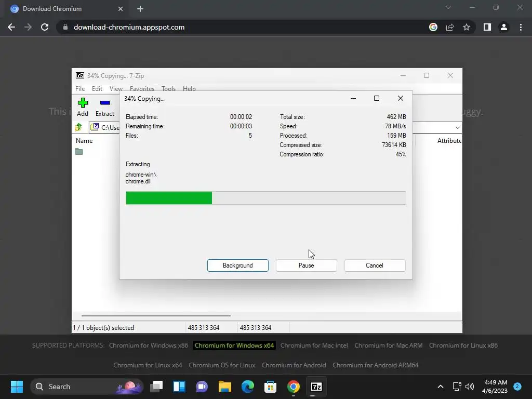Image resolution: width=532 pixels, height=399 pixels.
Task: Open the Widgets taskbar icon
Action: (179, 387)
